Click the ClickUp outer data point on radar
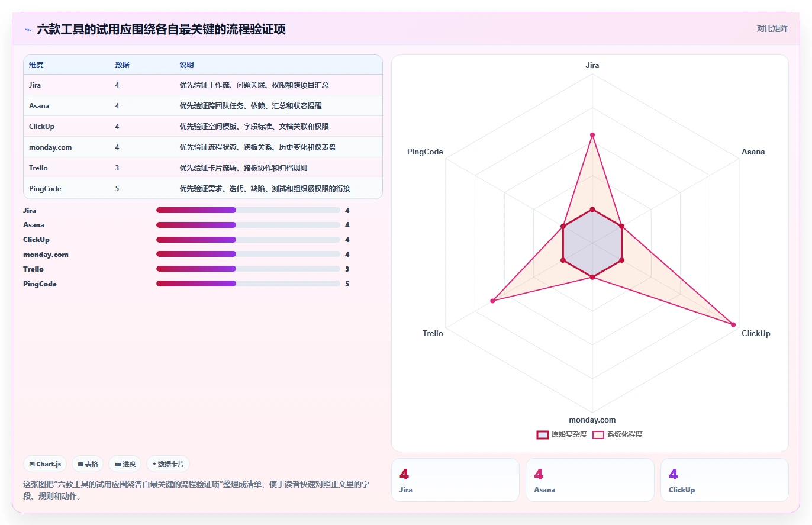 coord(733,324)
